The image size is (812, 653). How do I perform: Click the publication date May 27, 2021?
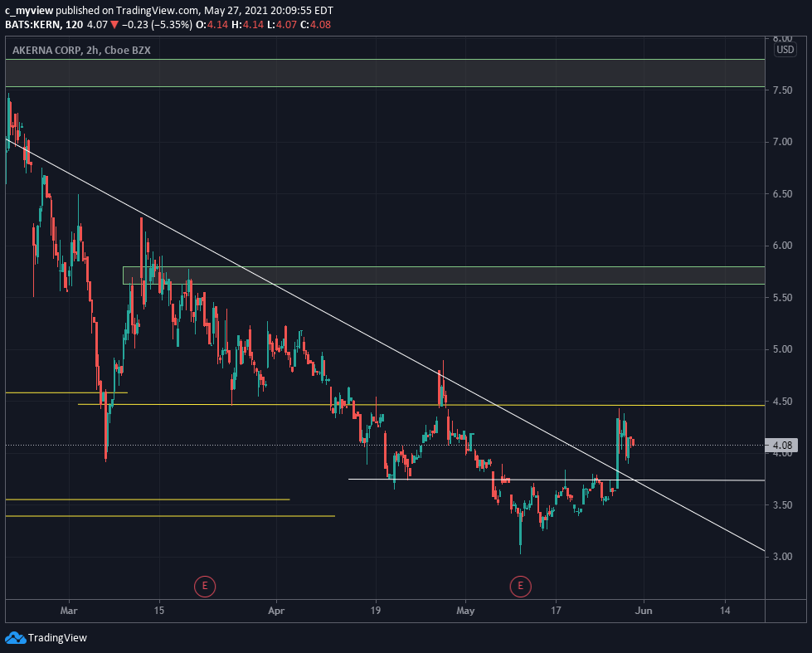(x=236, y=10)
